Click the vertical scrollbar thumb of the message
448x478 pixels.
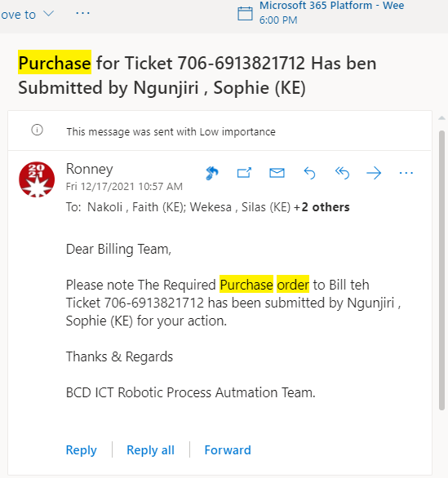(x=442, y=270)
